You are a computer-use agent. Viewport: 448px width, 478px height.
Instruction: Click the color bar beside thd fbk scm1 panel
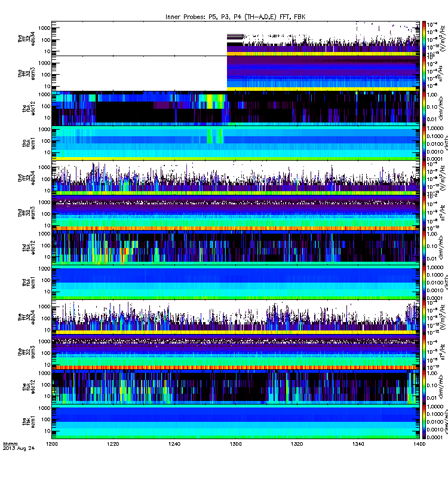point(424,282)
